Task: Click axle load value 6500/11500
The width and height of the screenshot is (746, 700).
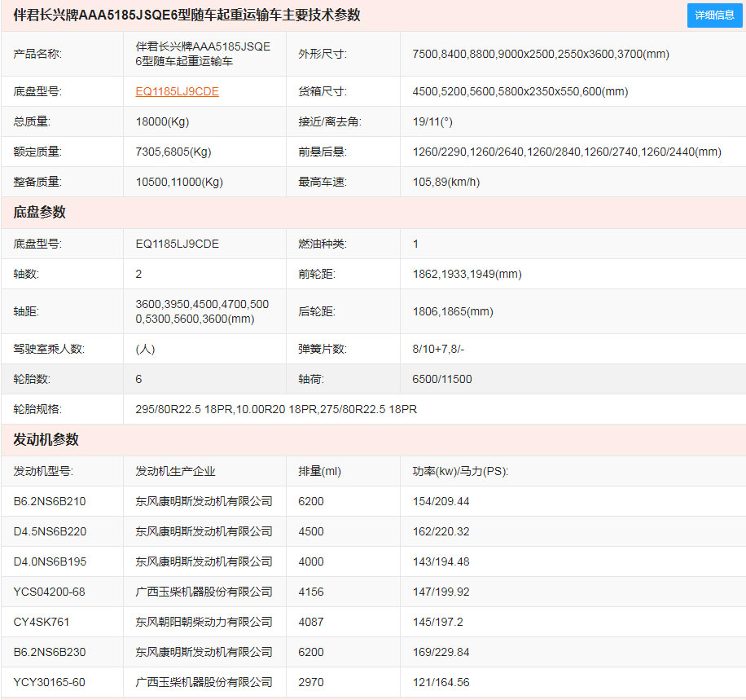Action: tap(442, 379)
